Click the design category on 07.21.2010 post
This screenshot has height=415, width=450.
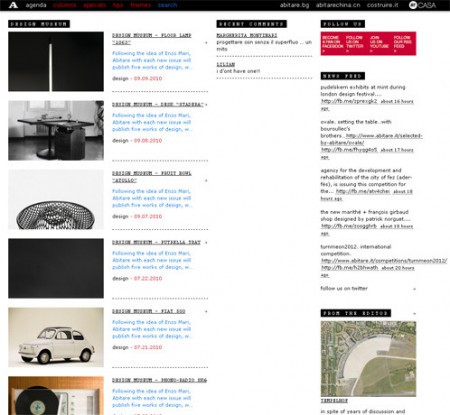pos(120,347)
